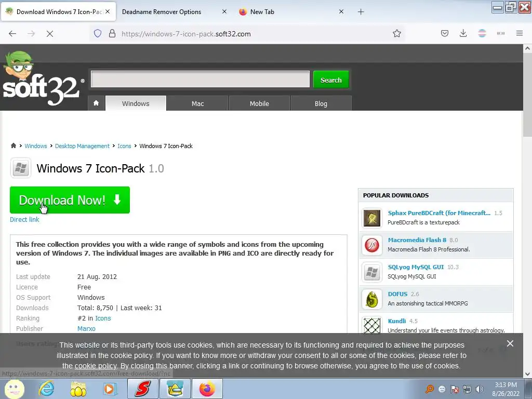This screenshot has width=532, height=399.
Task: Open the Downloads toolbar arrow icon
Action: tap(463, 34)
